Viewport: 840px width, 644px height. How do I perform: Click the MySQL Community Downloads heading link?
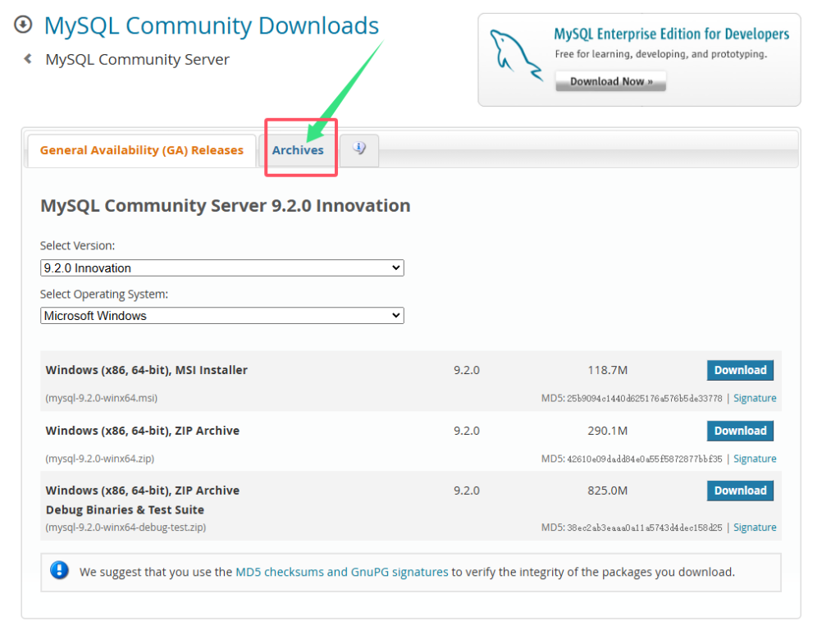[211, 25]
